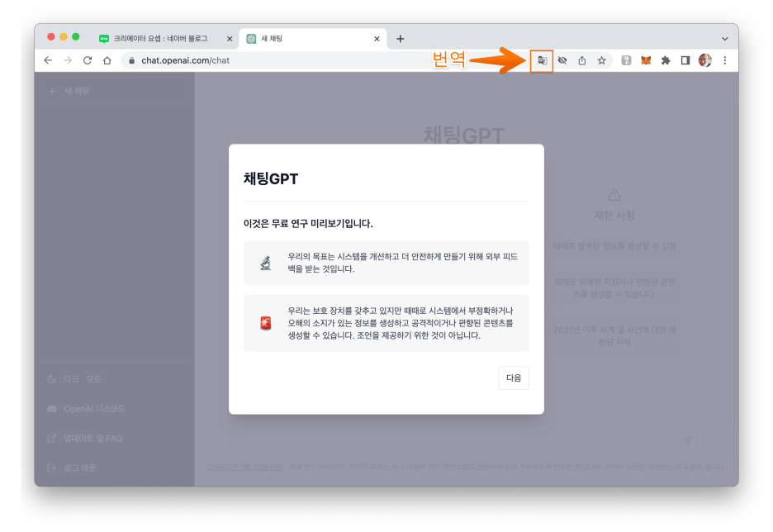Click the warning triangle above 제한 사항
Screen dimensions: 773x532
[x=614, y=194]
